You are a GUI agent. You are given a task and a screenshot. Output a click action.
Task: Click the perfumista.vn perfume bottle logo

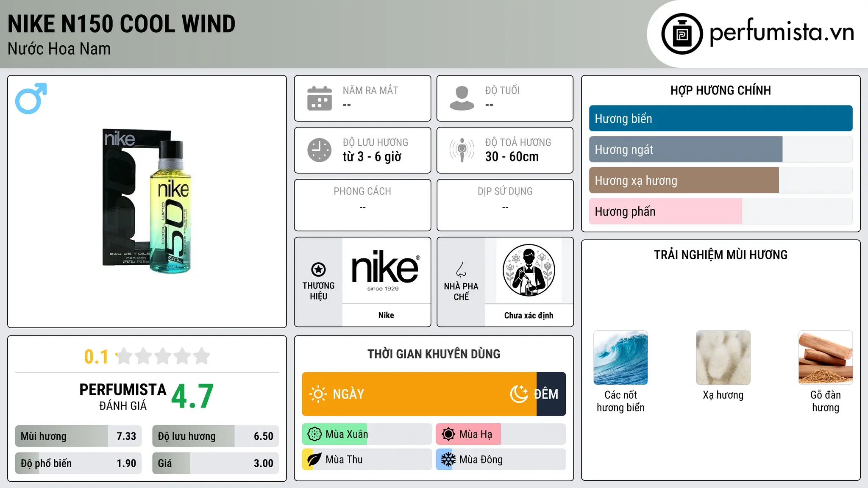682,34
